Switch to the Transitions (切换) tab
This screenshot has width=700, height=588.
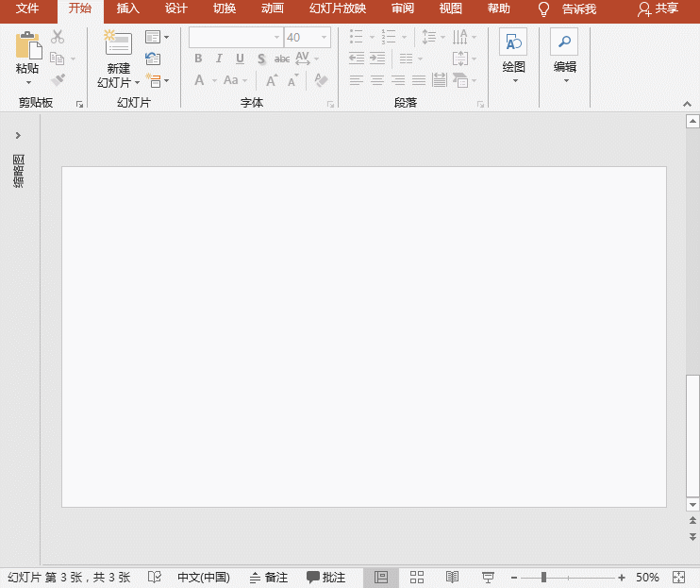(225, 8)
